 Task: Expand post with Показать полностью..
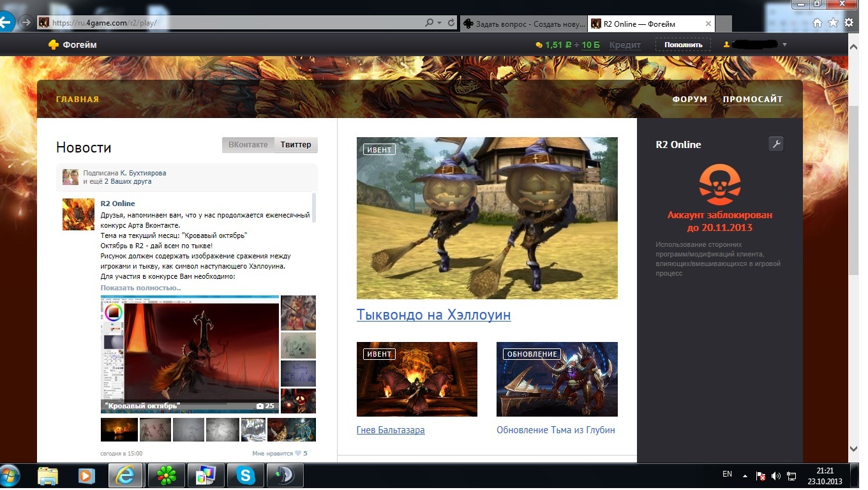[140, 288]
